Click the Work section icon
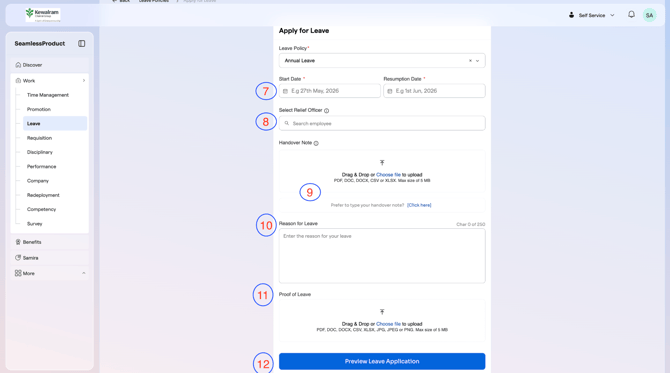This screenshot has height=373, width=670. pos(18,81)
